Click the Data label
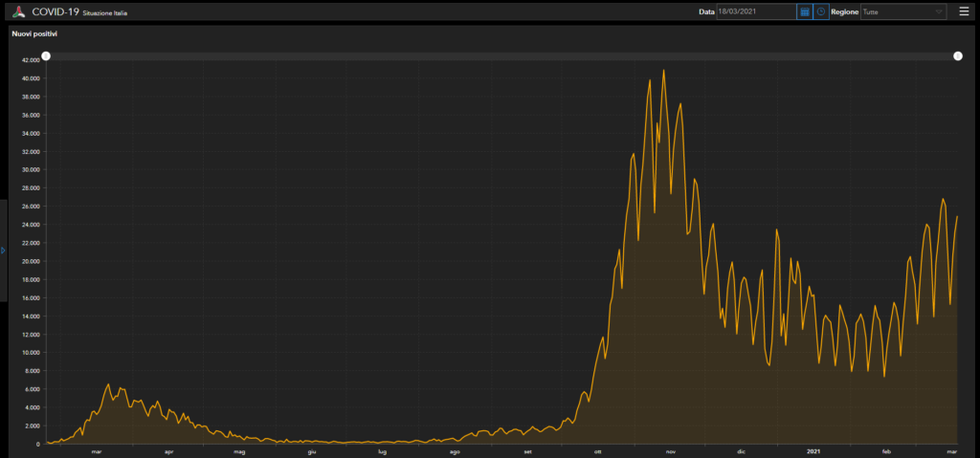980x458 pixels. click(707, 11)
